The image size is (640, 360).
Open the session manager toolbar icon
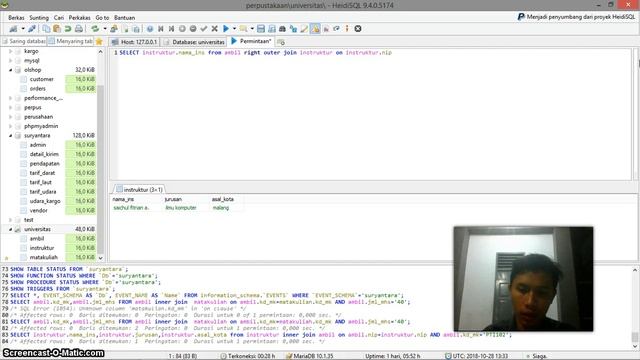tap(13, 29)
